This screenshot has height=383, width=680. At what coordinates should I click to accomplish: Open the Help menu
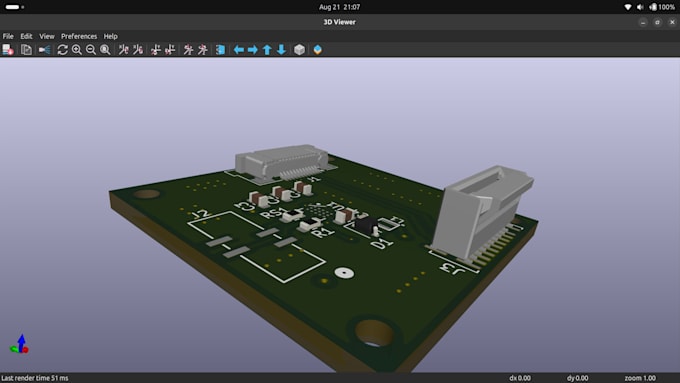[111, 36]
